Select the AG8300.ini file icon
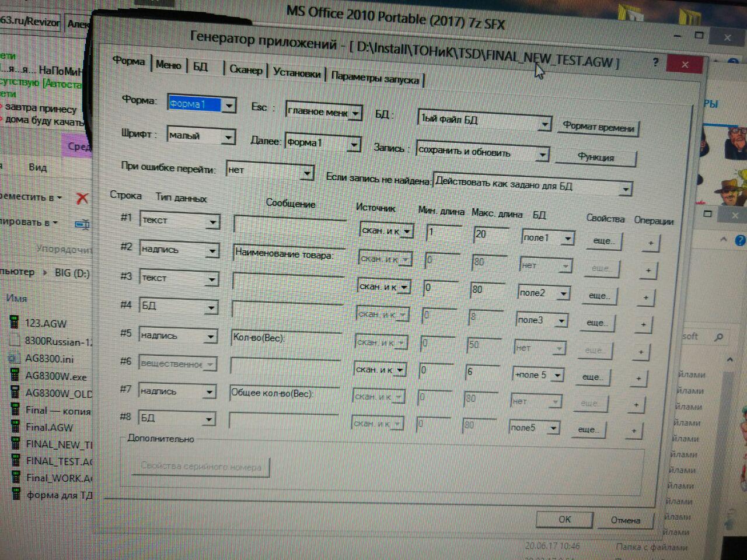The image size is (747, 560). point(14,358)
